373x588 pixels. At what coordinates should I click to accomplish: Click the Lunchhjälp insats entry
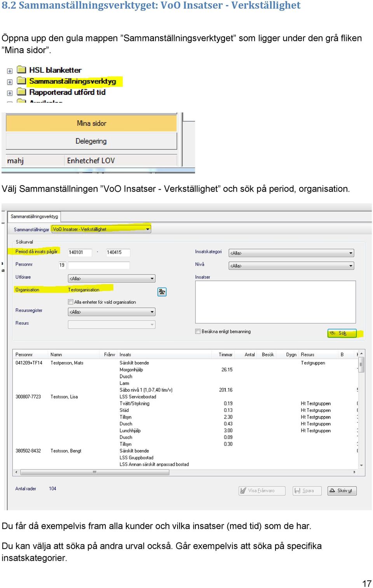[x=130, y=430]
